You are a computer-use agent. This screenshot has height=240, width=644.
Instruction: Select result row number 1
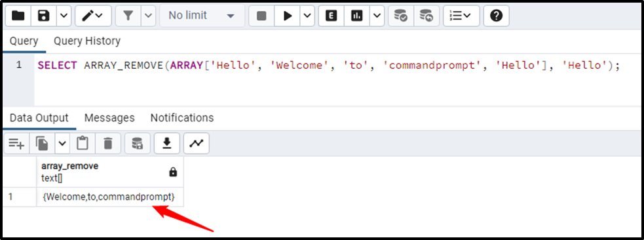[20, 197]
